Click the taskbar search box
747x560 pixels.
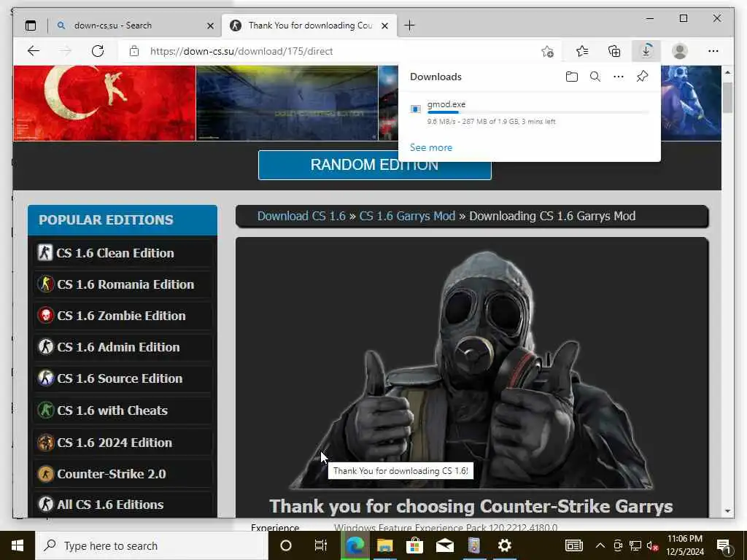pos(152,545)
